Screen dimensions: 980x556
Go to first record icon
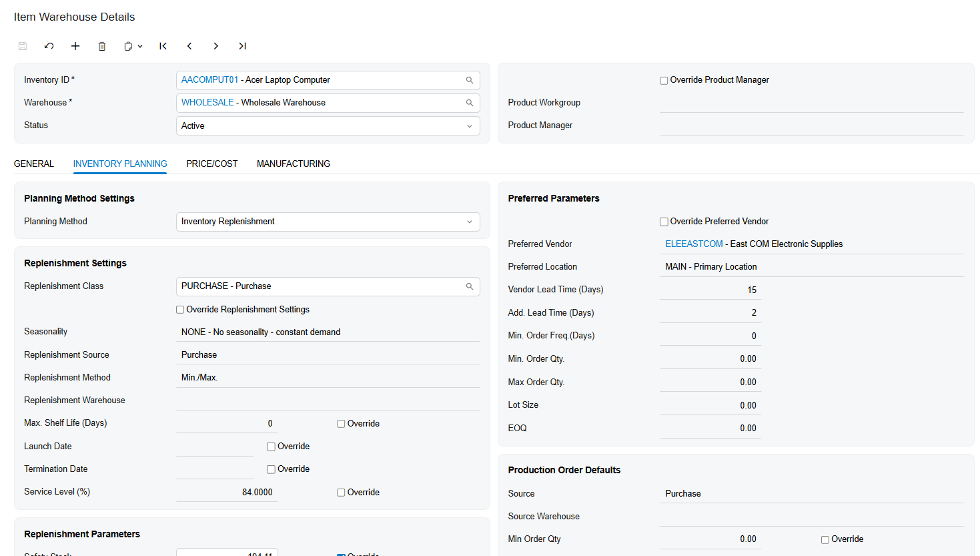(163, 46)
